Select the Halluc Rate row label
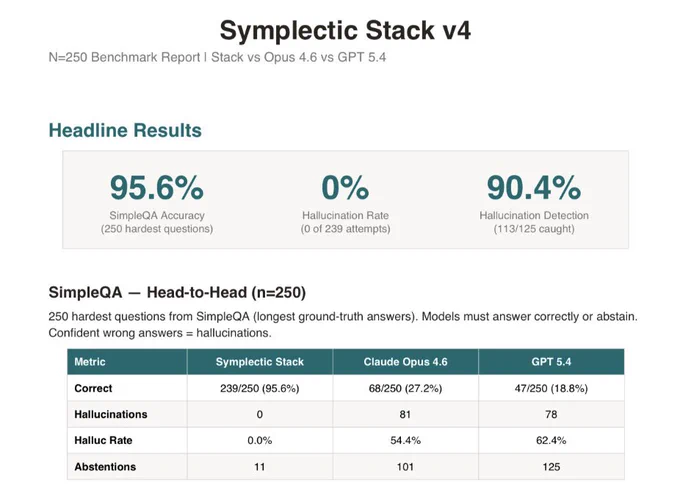The image size is (680, 504). [103, 440]
